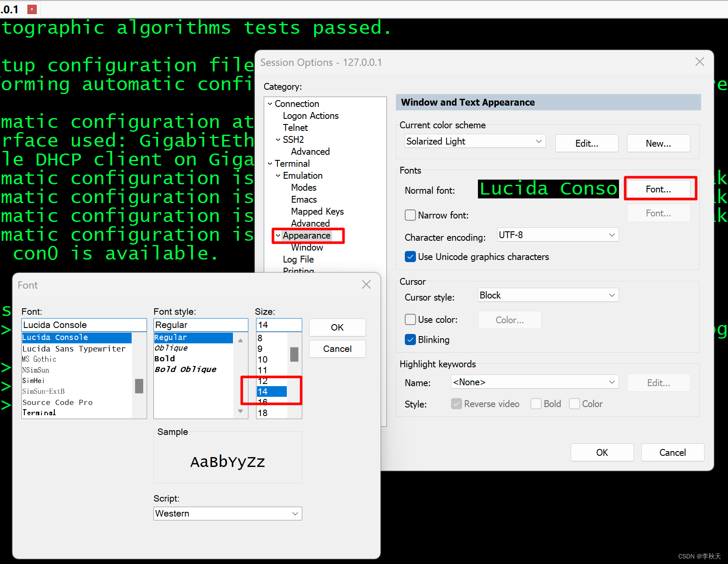Viewport: 728px width, 564px height.
Task: Select Bold font style
Action: (x=165, y=359)
